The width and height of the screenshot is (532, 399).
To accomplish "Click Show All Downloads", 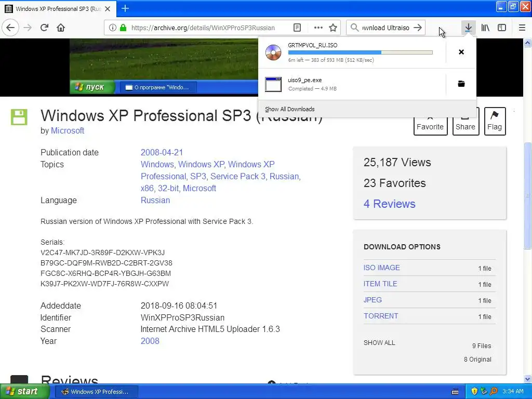I will click(290, 109).
